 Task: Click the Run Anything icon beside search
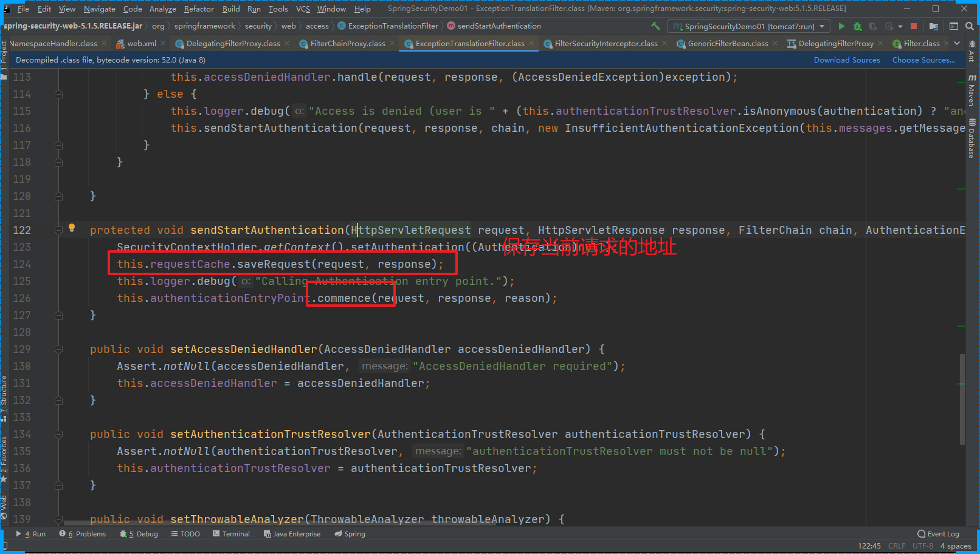(954, 26)
